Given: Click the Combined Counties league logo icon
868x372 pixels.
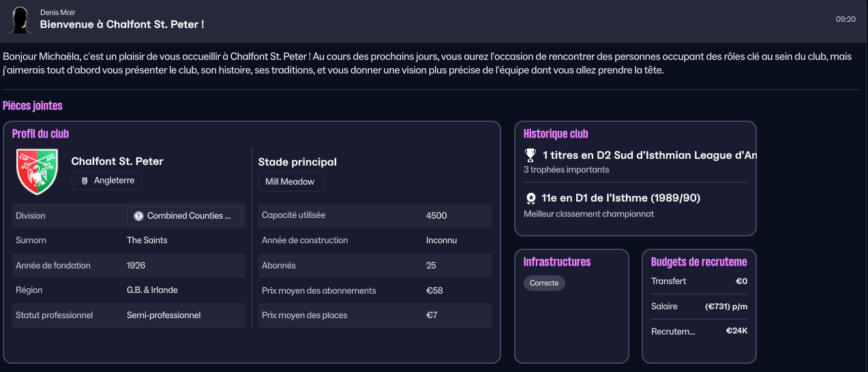Looking at the screenshot, I should tap(138, 216).
